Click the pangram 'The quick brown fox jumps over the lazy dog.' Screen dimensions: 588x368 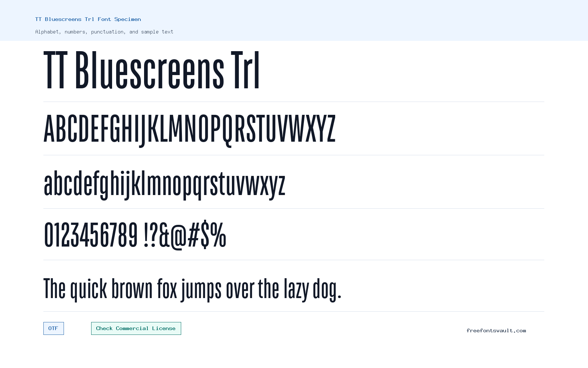(193, 290)
